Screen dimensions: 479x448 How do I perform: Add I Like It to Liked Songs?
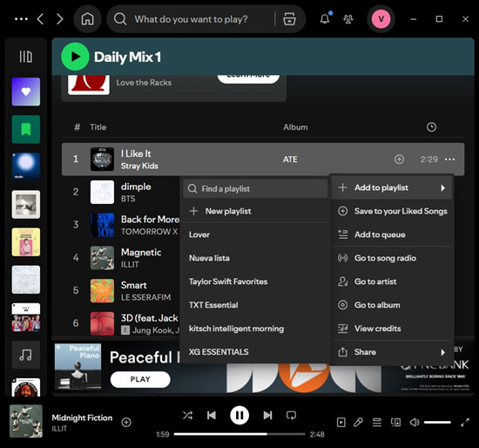point(399,159)
